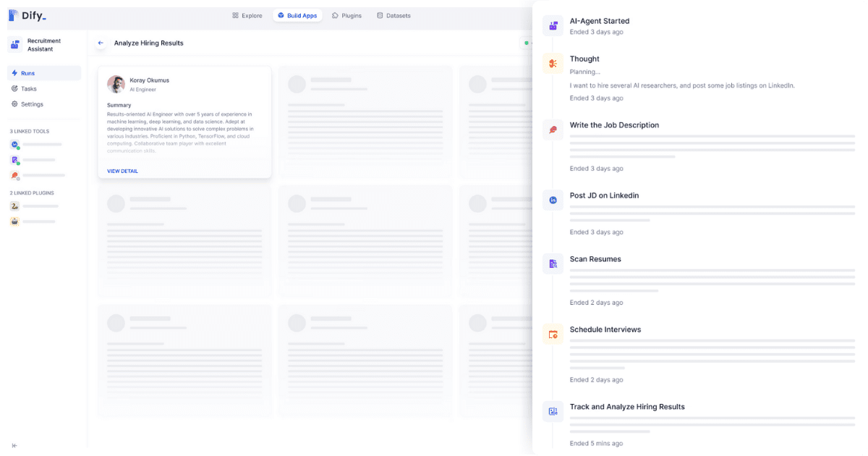Open VIEW DETAIL on Koray Okumus card

tap(122, 172)
